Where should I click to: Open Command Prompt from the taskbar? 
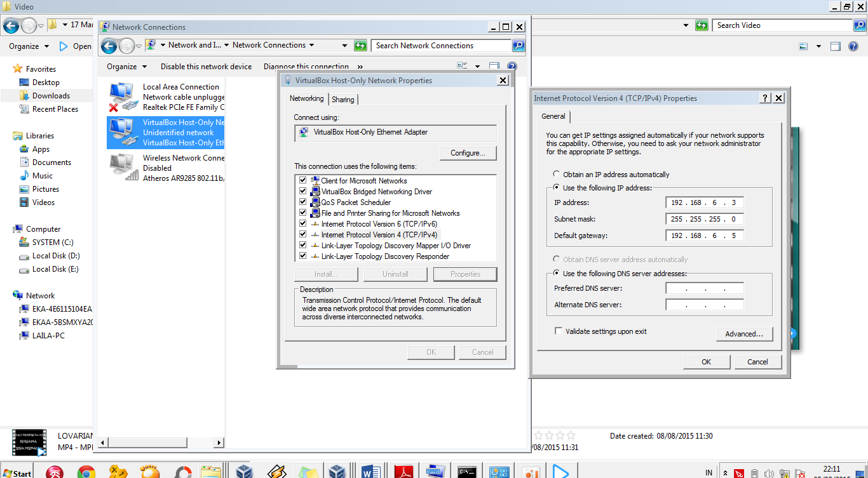click(467, 472)
